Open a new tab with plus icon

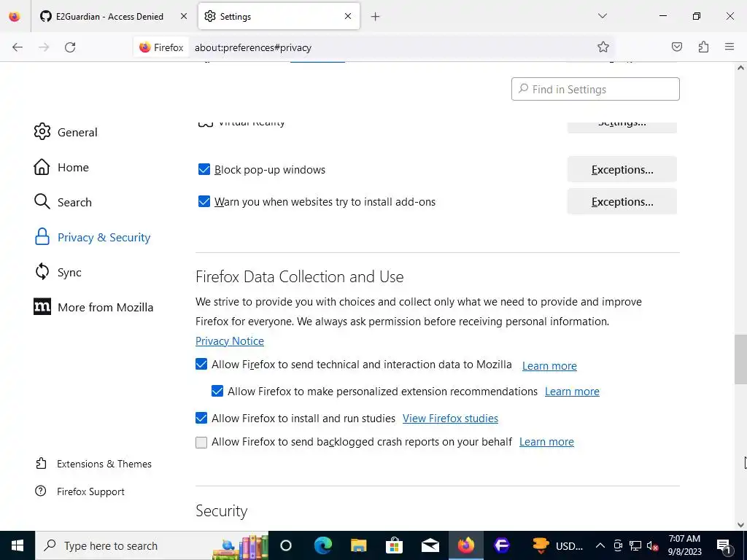(376, 17)
